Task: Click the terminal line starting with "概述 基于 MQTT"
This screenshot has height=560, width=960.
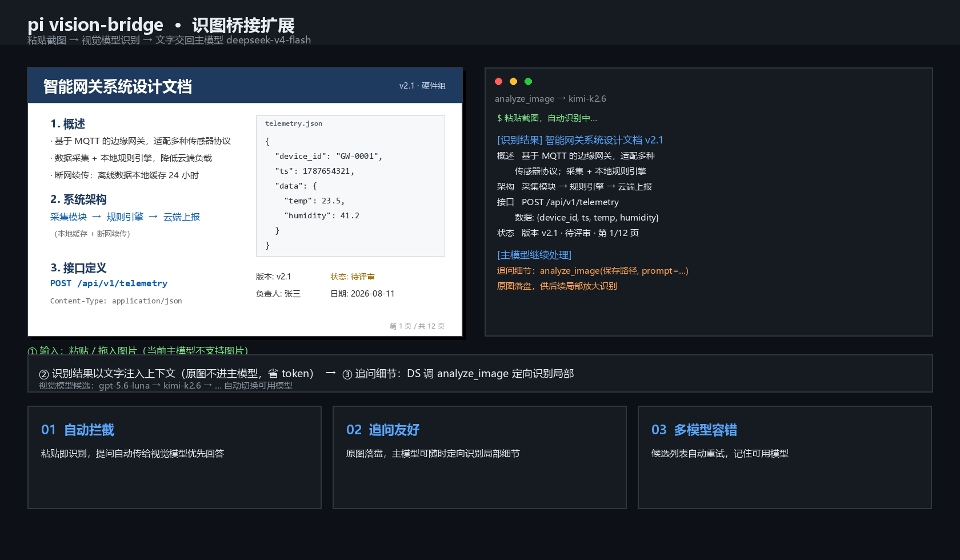Action: pos(576,156)
